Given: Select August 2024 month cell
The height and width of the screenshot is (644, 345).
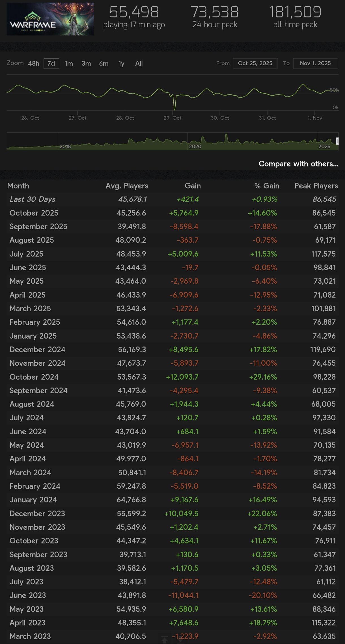Looking at the screenshot, I should click(x=32, y=404).
